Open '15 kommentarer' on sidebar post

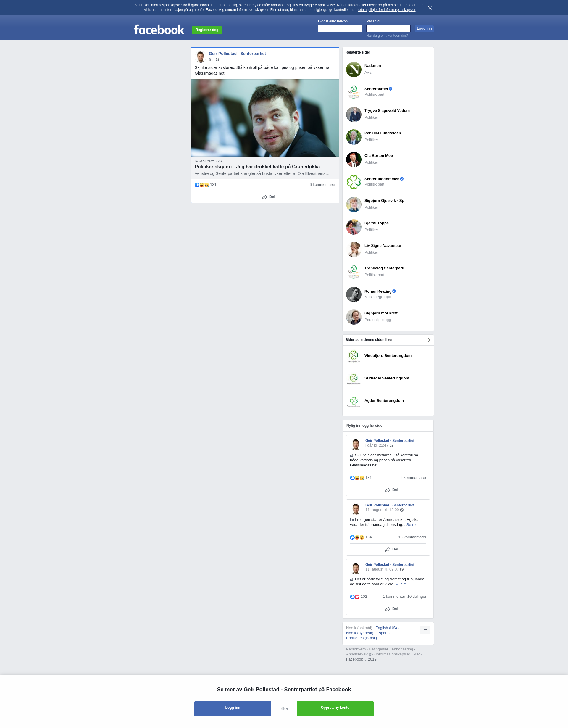point(412,537)
